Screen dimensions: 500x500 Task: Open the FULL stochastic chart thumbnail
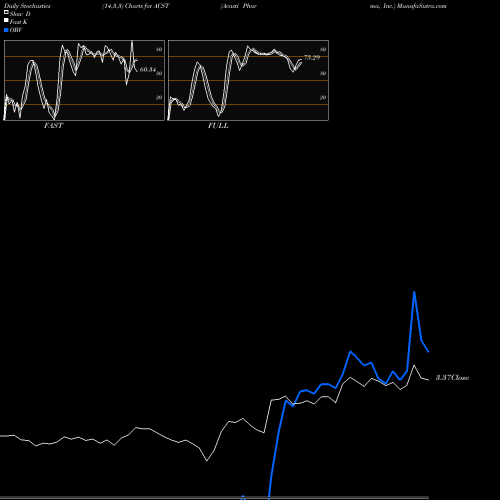[248, 80]
